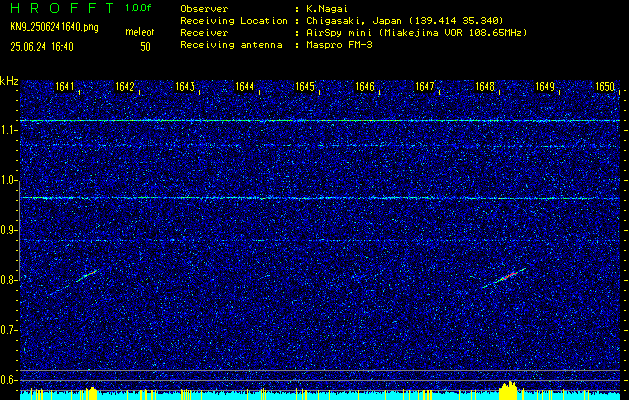Click the Receiver label
This screenshot has height=400, width=629.
click(204, 33)
